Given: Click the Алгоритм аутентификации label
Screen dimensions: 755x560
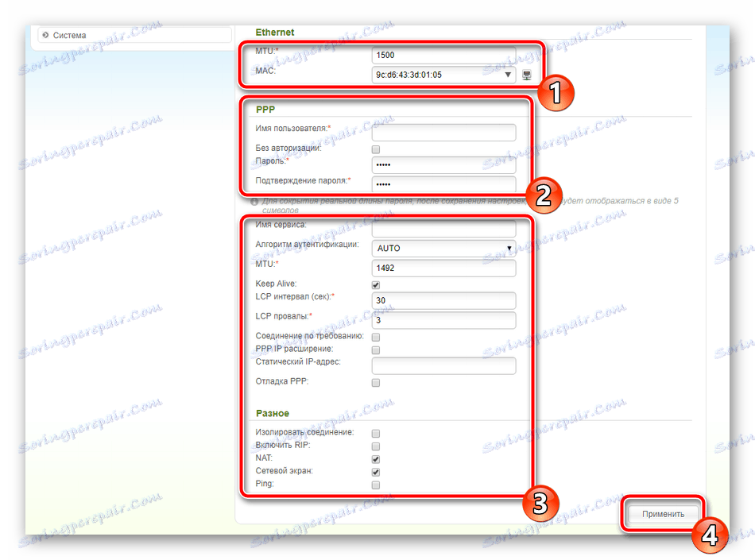Looking at the screenshot, I should [x=308, y=245].
